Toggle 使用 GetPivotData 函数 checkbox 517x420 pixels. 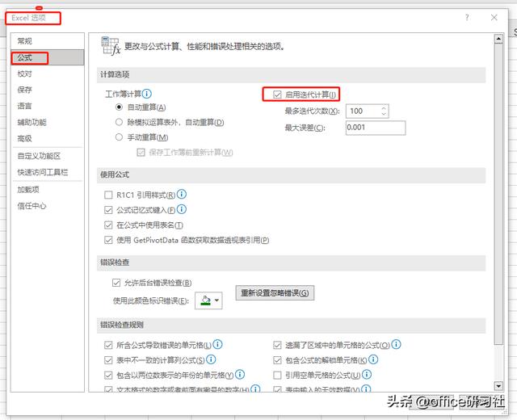point(108,240)
